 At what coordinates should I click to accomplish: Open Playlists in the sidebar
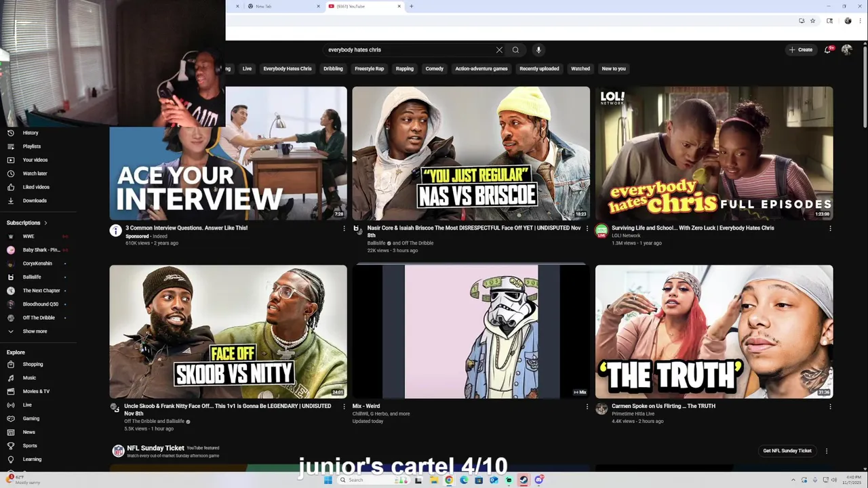point(31,146)
